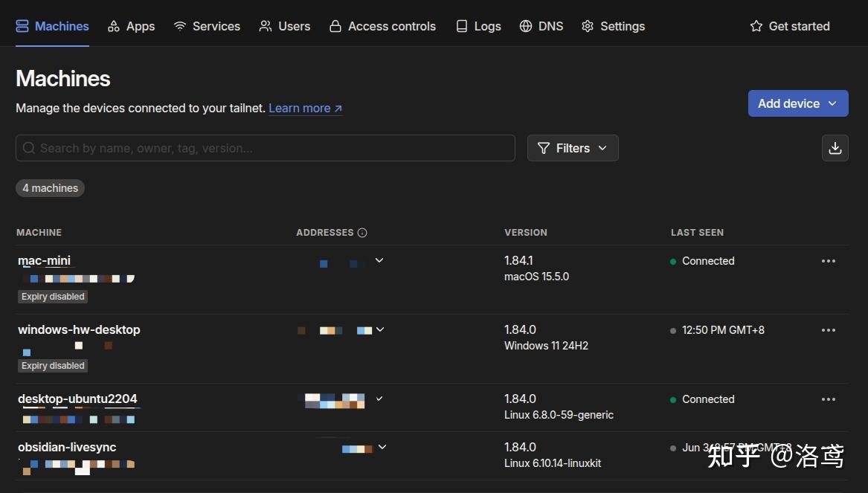Open the Filters dropdown

[x=572, y=148]
